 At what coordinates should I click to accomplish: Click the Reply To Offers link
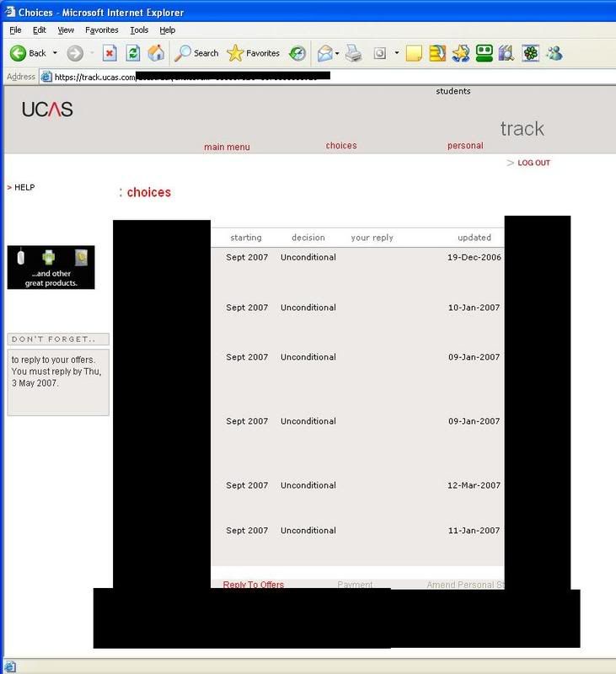coord(254,584)
